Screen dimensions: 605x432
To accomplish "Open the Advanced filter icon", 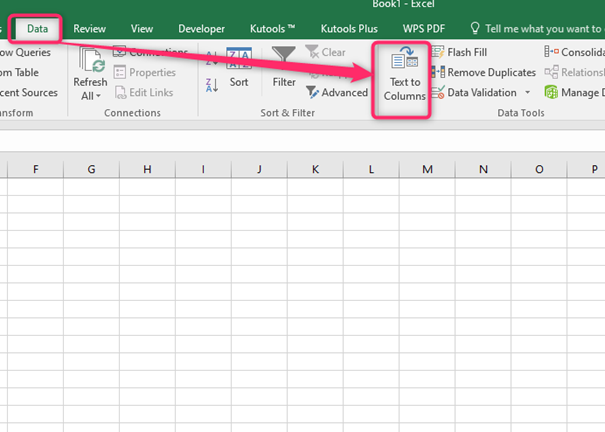I will point(312,92).
